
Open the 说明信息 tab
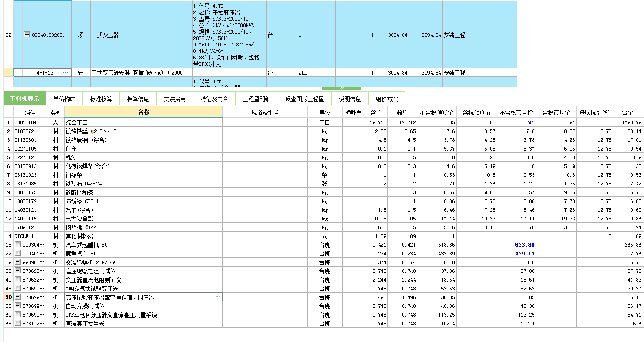click(350, 99)
